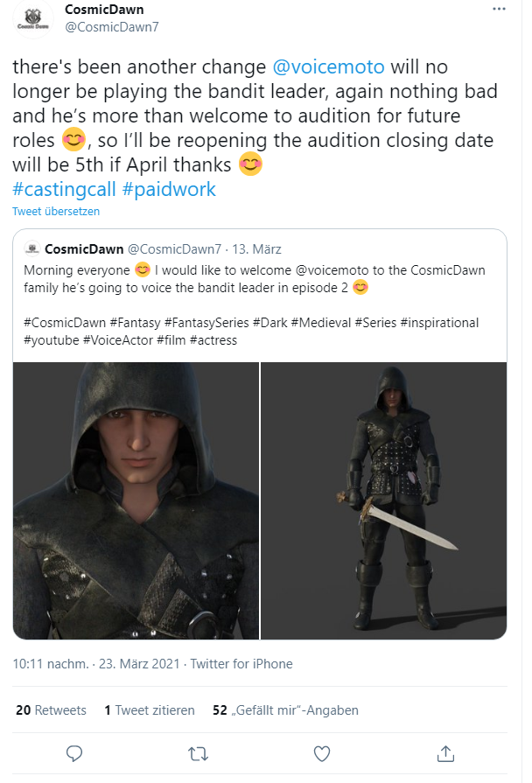The image size is (532, 783).
Task: Open CosmicDawn profile avatar at top
Action: pyautogui.click(x=33, y=19)
